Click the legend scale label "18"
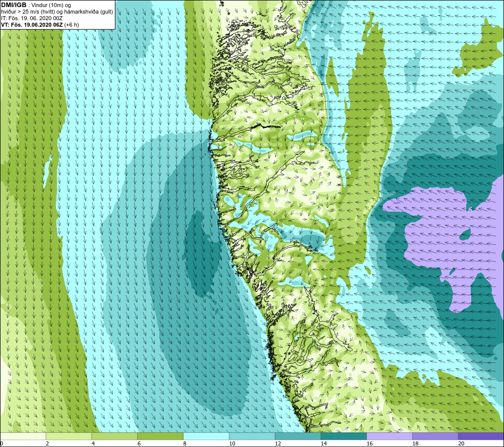504x447 pixels. pyautogui.click(x=416, y=443)
